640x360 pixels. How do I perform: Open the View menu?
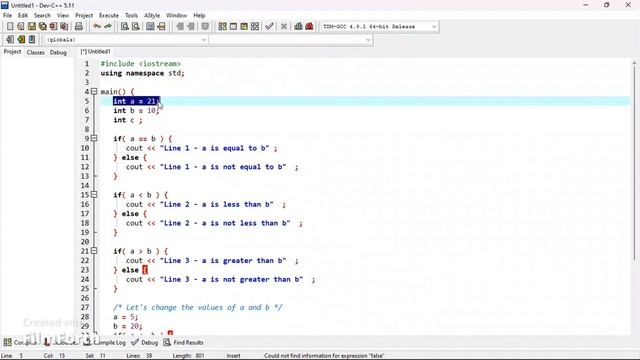pyautogui.click(x=62, y=16)
